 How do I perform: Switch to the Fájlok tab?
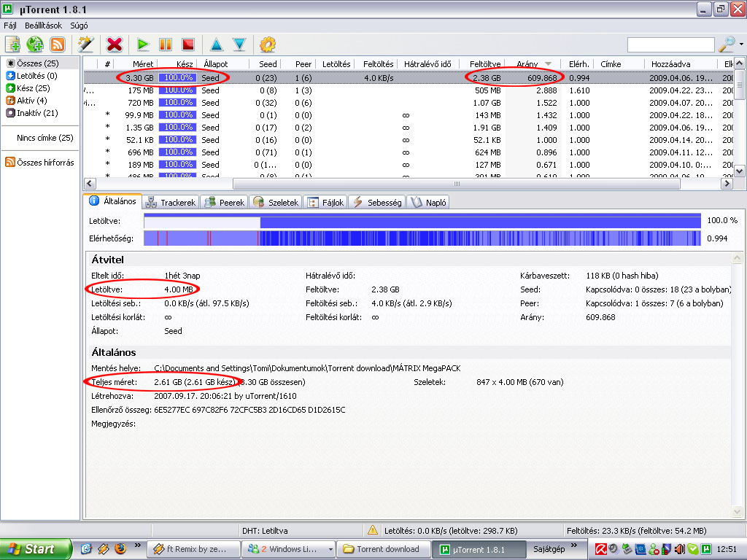(x=325, y=203)
